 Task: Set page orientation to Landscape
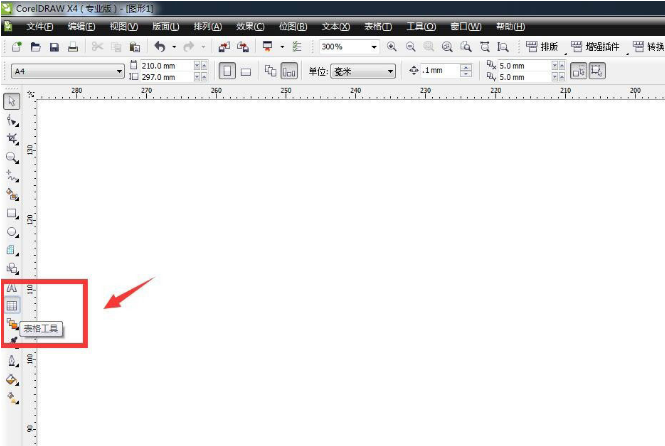tap(246, 71)
